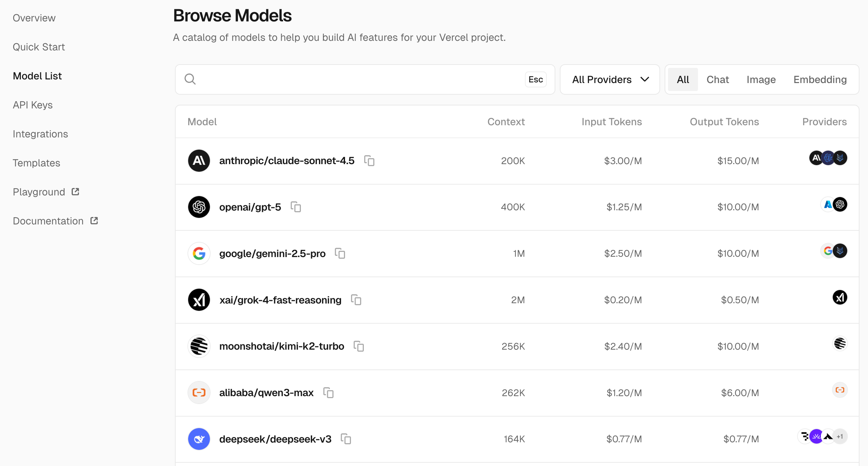The height and width of the screenshot is (466, 868).
Task: Click the +1 more providers badge
Action: tap(840, 437)
